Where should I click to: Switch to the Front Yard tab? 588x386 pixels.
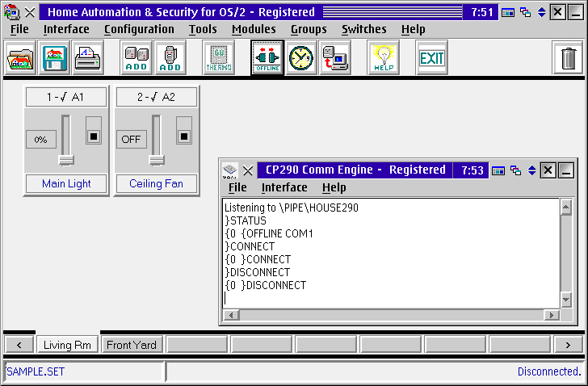(x=132, y=345)
